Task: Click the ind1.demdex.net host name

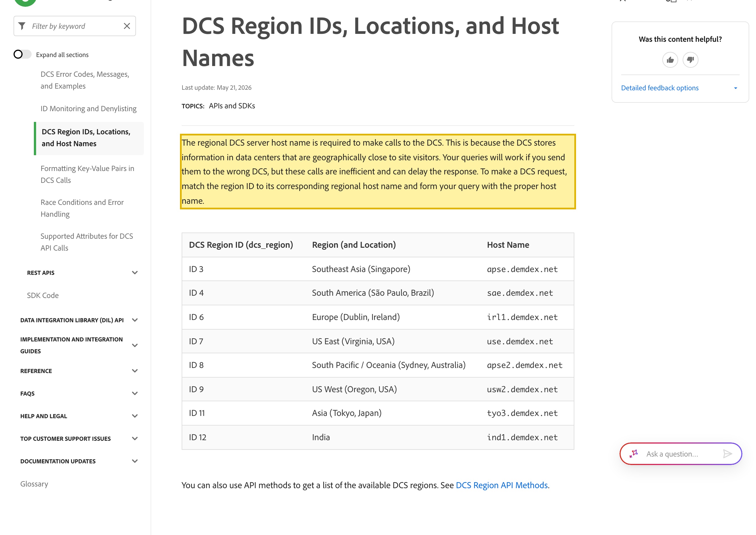Action: [522, 437]
